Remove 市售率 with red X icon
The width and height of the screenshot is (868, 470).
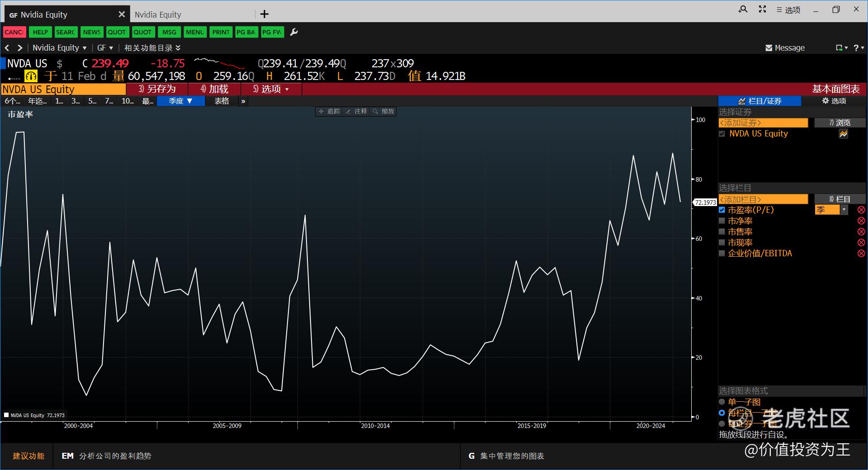[x=861, y=231]
